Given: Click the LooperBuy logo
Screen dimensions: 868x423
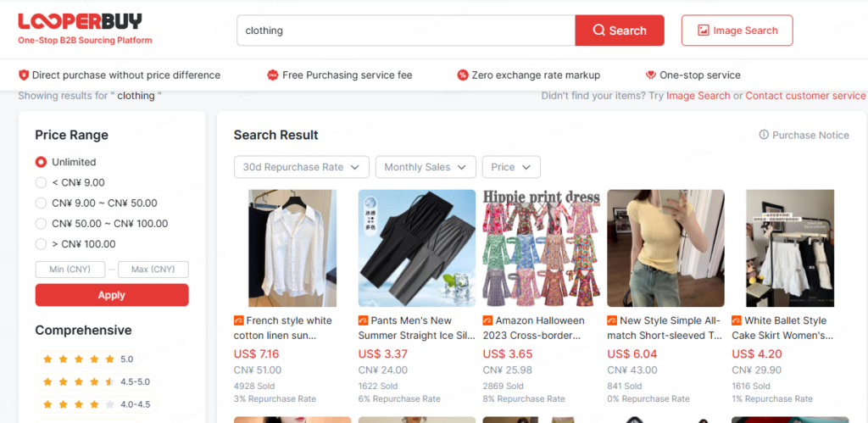Looking at the screenshot, I should pyautogui.click(x=81, y=21).
